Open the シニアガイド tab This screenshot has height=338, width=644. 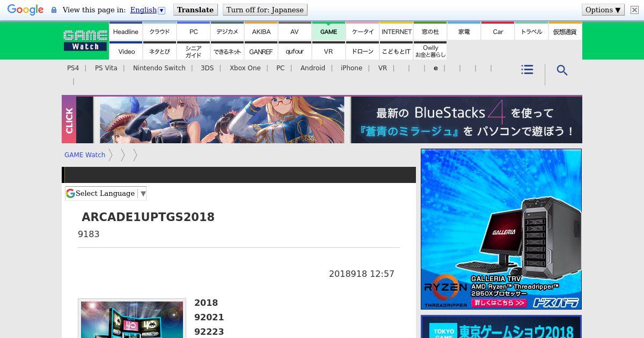pyautogui.click(x=193, y=51)
